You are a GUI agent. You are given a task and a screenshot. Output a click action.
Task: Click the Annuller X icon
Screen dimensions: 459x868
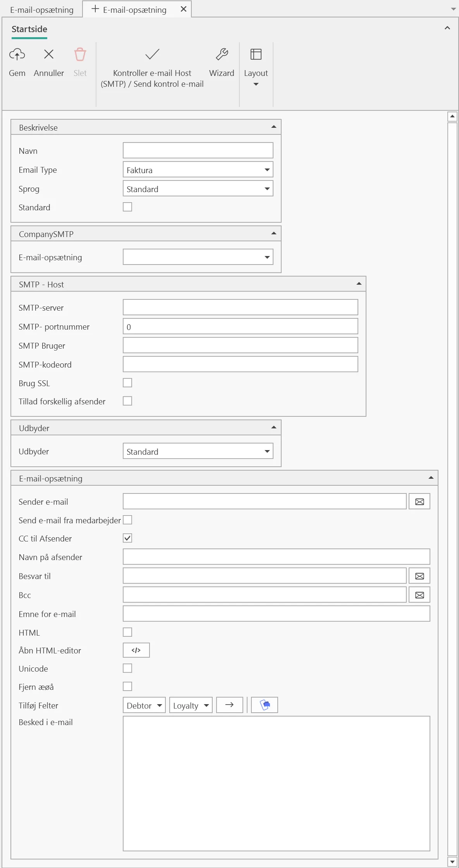click(49, 54)
